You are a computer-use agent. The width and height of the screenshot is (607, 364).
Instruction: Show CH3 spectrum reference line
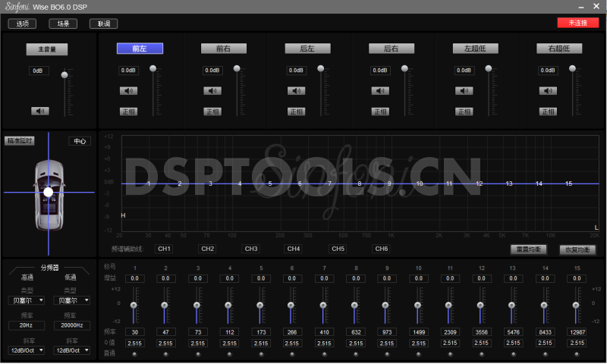coord(251,249)
